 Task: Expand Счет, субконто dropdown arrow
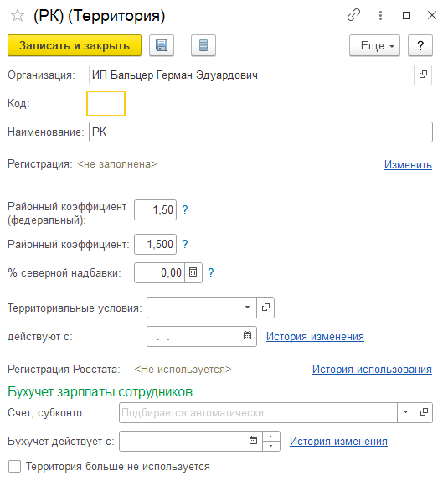[405, 412]
